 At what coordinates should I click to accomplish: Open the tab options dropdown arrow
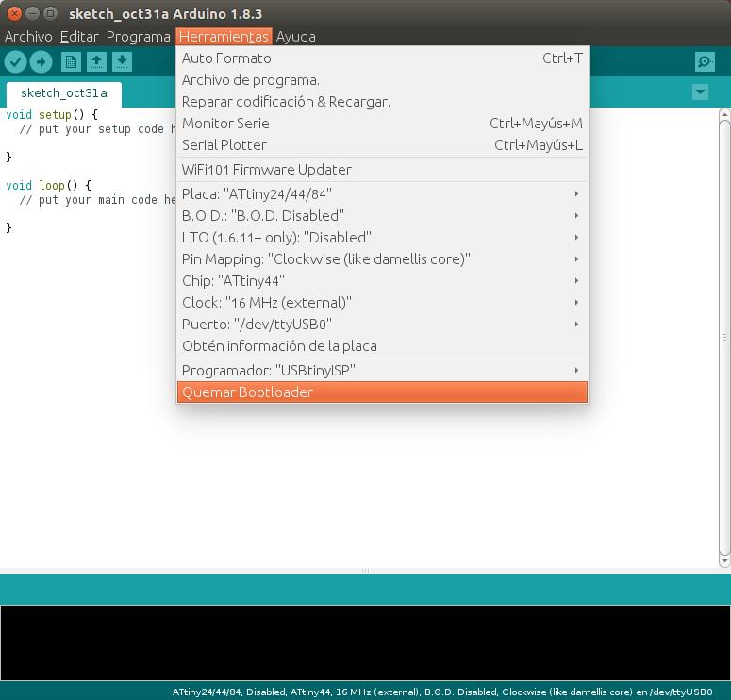click(700, 92)
